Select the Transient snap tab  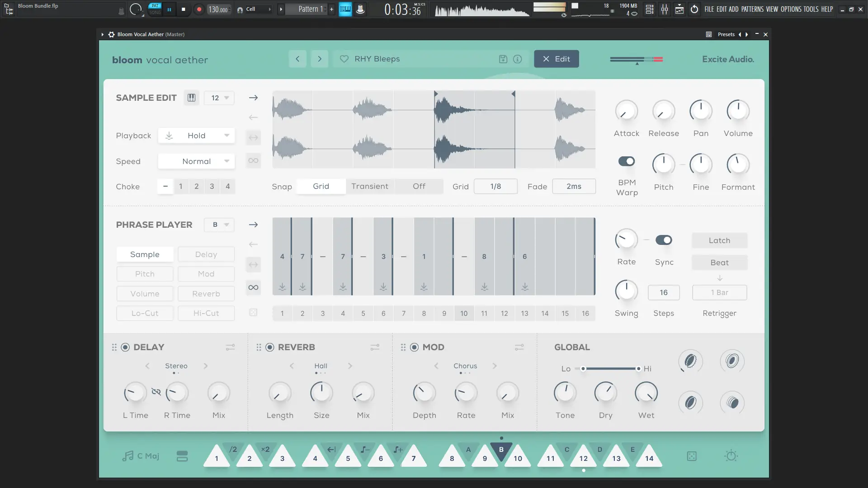click(369, 186)
